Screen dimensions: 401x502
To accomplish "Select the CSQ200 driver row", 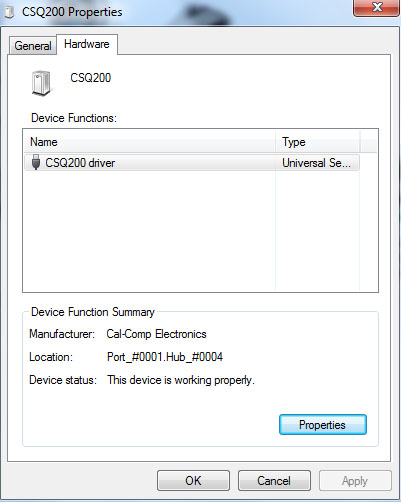I will [192, 163].
